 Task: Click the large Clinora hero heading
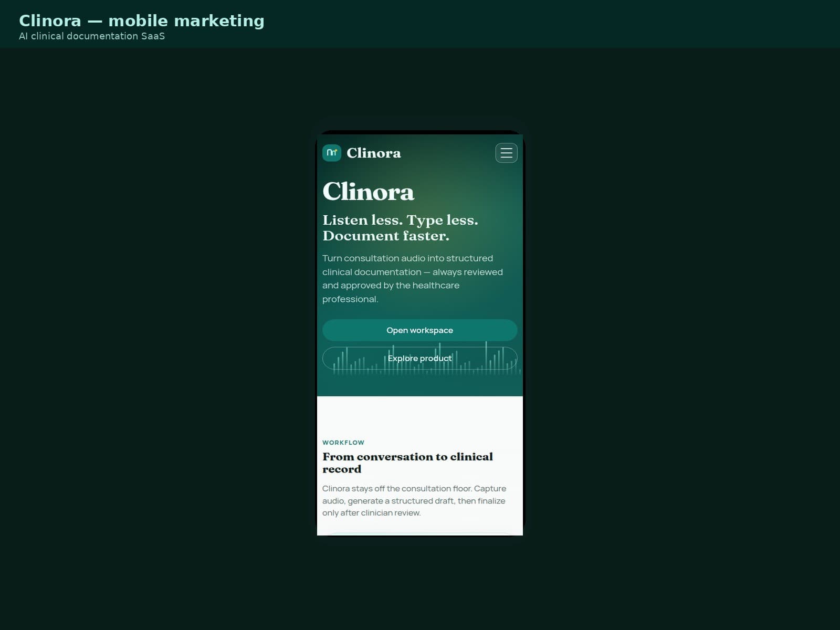pyautogui.click(x=368, y=192)
